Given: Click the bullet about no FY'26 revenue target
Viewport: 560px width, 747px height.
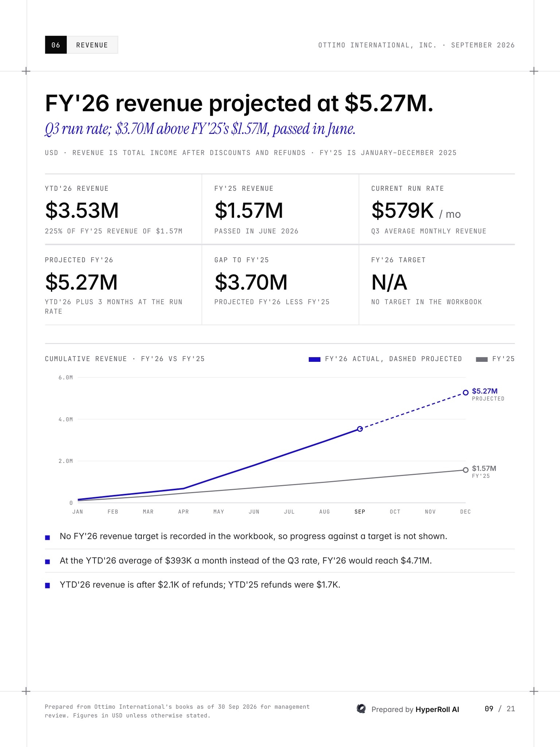Looking at the screenshot, I should (x=253, y=536).
